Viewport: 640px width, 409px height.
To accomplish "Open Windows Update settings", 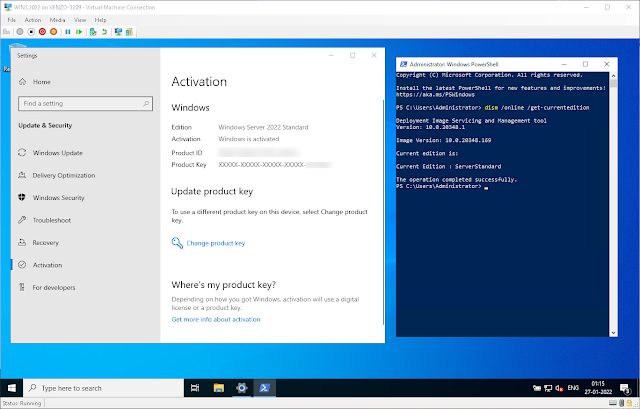I will click(x=58, y=153).
